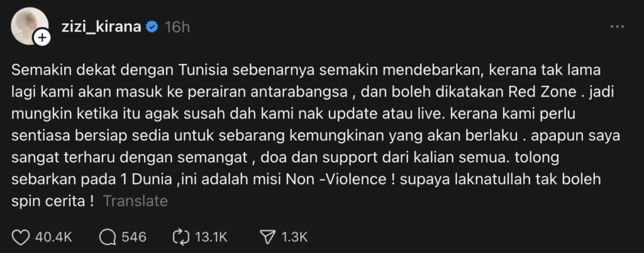Like the post with the heart icon
This screenshot has width=644, height=253.
click(x=21, y=237)
